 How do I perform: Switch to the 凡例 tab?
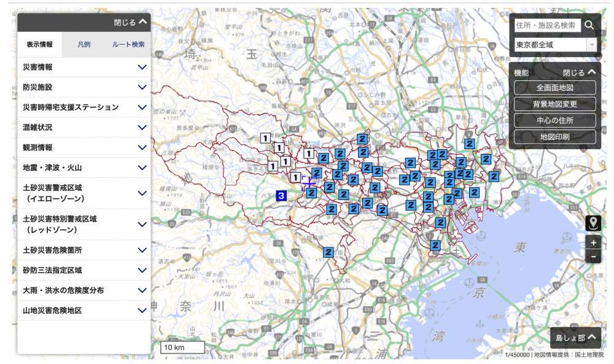[x=84, y=45]
